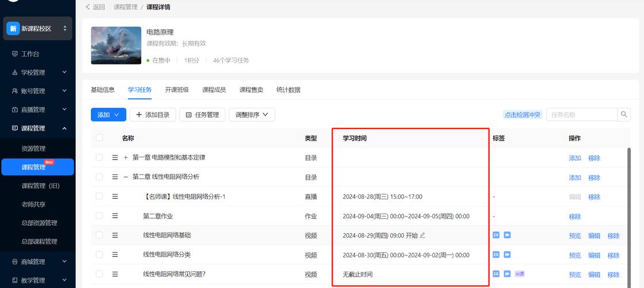The height and width of the screenshot is (288, 644).
Task: Click the AI课 tag on 线性电阻网络常见问题 row
Action: click(520, 274)
